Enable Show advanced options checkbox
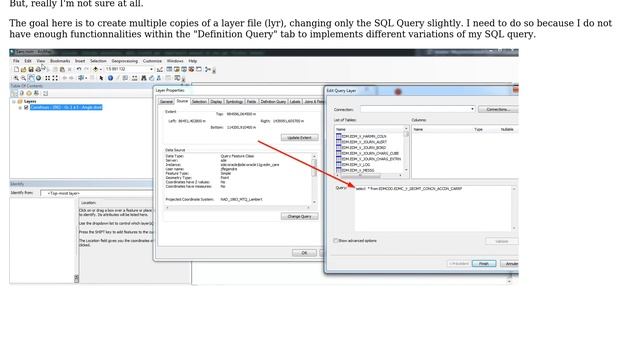 pos(336,241)
